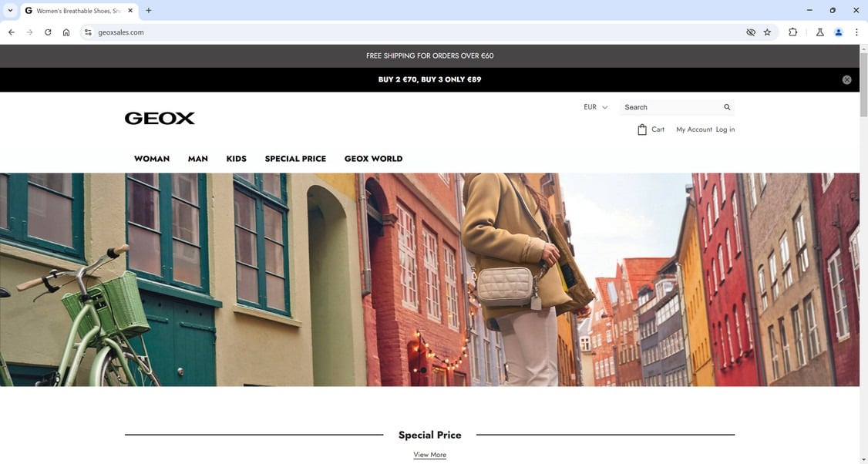Go back with browser back arrow
Screen dimensions: 868x464
12,32
